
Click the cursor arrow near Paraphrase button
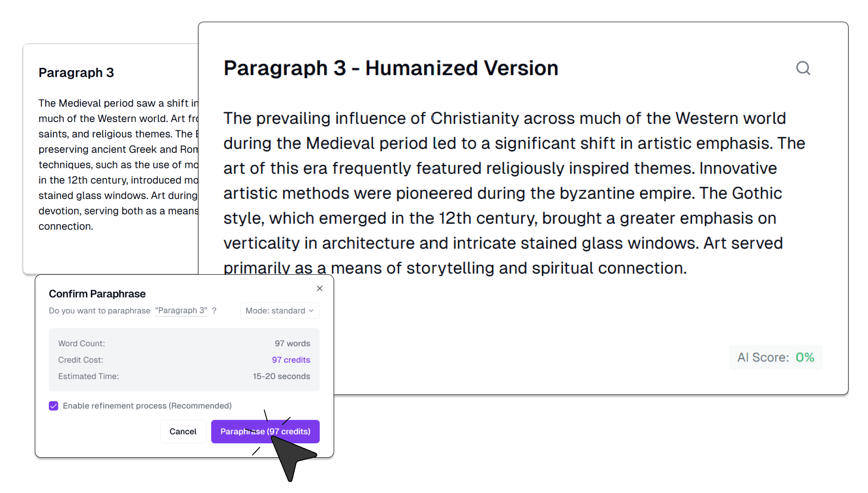click(x=289, y=452)
